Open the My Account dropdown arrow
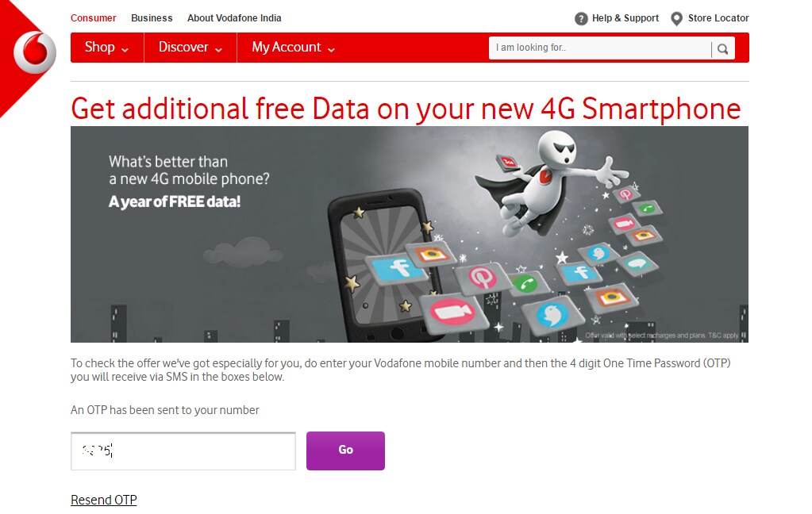812x514 pixels. click(x=332, y=50)
